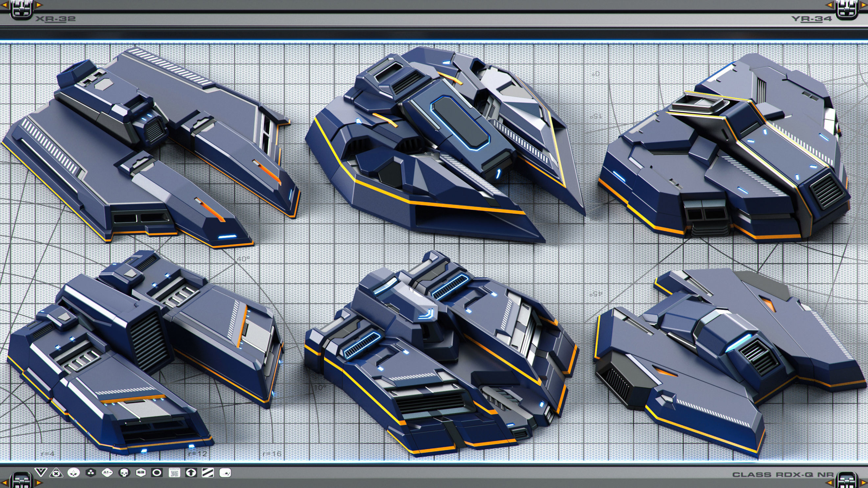Click the dark circular skull icon
This screenshot has height=488, width=868.
tap(124, 473)
